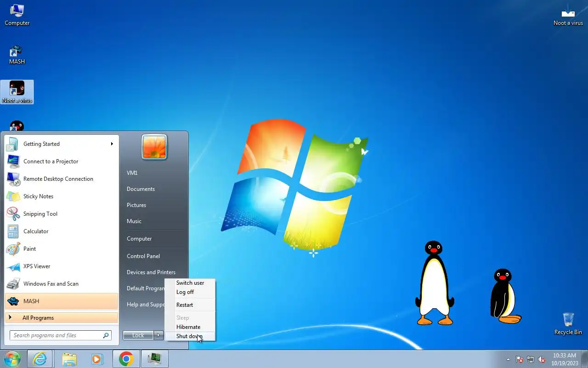Click the Windows Start orb

pyautogui.click(x=12, y=359)
